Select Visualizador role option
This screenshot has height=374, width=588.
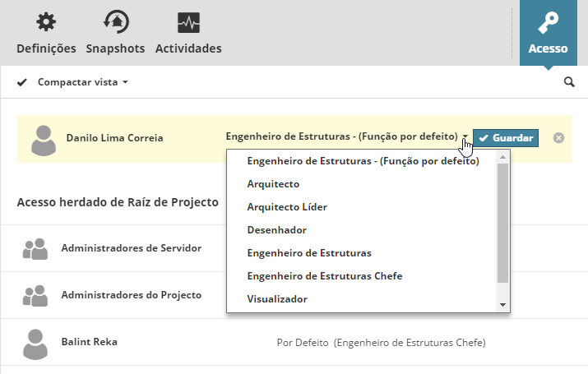click(x=277, y=299)
